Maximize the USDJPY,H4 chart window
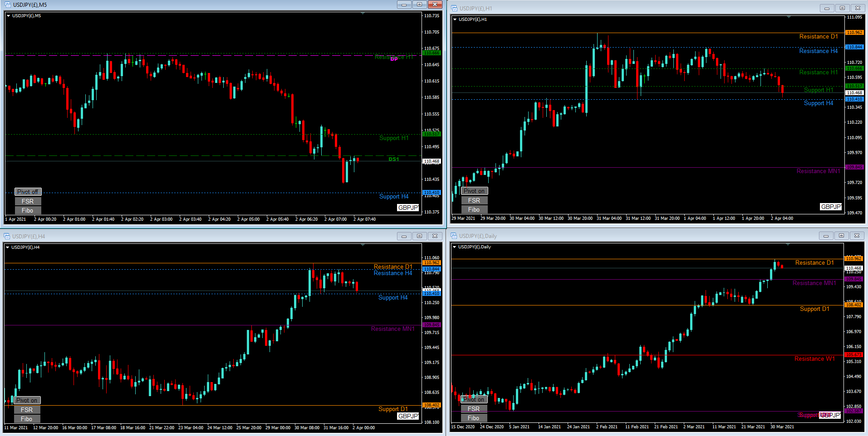Screen dimensions: 868x436 point(419,236)
